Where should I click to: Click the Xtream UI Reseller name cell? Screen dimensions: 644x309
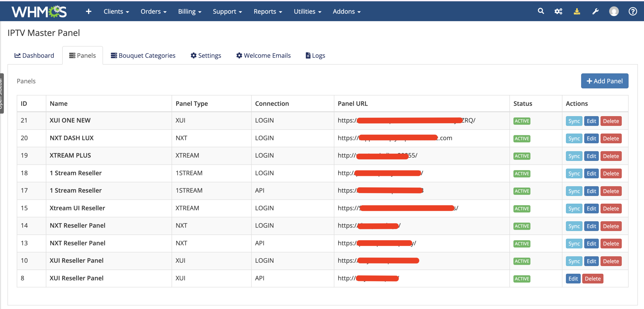click(109, 208)
